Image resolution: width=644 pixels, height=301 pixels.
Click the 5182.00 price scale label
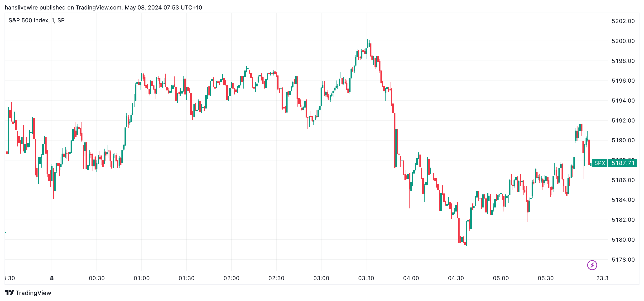pyautogui.click(x=623, y=220)
